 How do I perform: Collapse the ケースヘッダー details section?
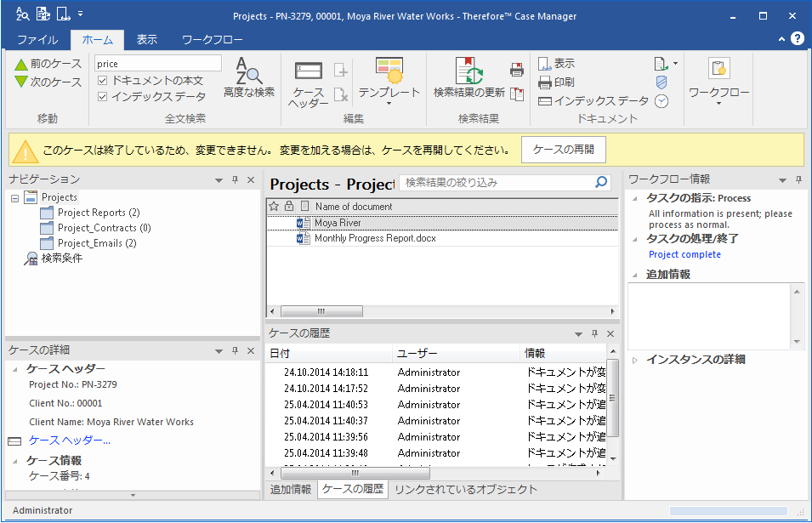coord(15,369)
